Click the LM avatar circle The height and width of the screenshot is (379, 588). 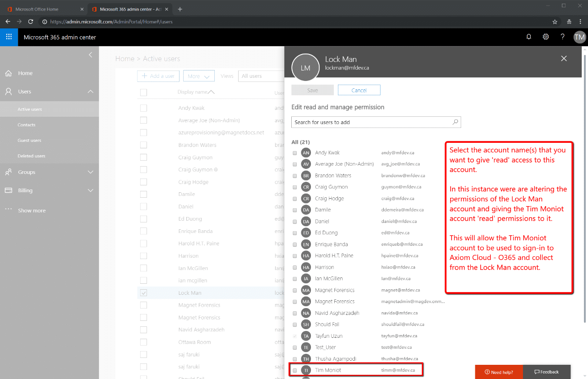[305, 68]
